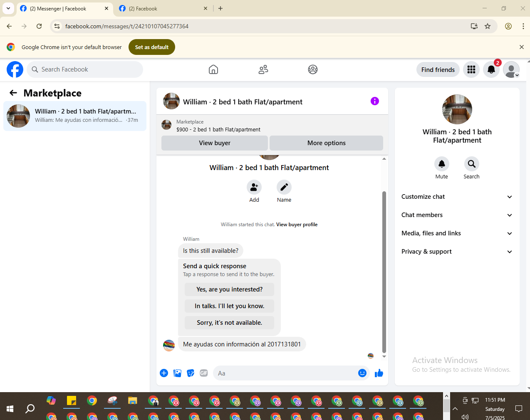
Task: Open the emoji picker in message box
Action: pyautogui.click(x=362, y=373)
